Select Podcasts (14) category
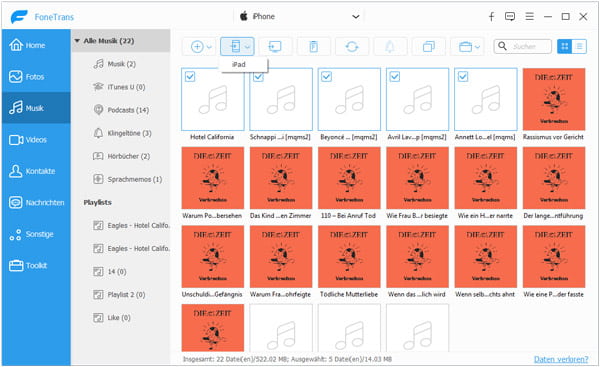The image size is (600, 367). point(121,110)
